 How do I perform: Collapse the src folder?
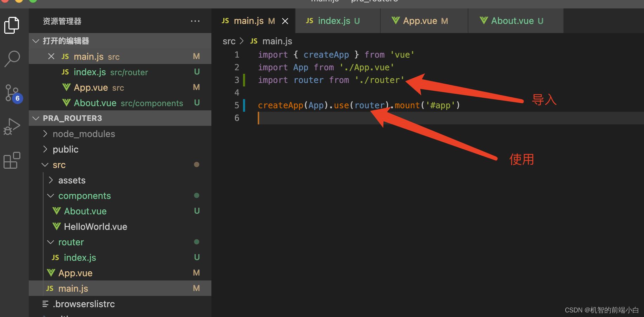(x=120, y=165)
